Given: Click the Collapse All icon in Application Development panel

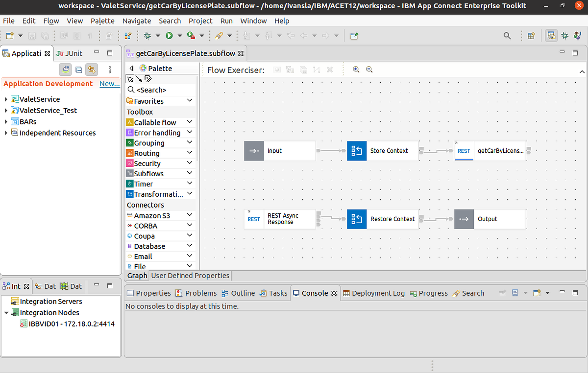Looking at the screenshot, I should pos(78,69).
